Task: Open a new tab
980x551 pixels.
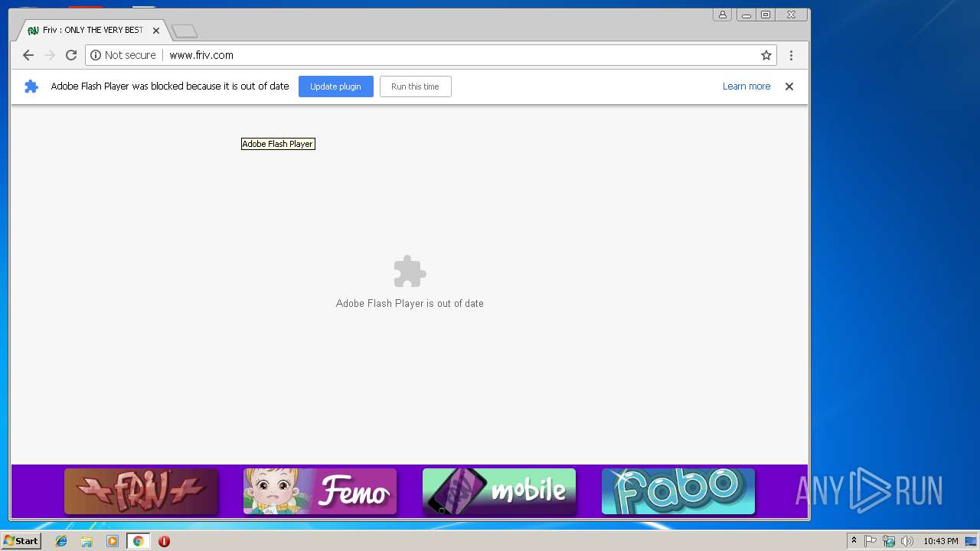Action: (x=185, y=31)
